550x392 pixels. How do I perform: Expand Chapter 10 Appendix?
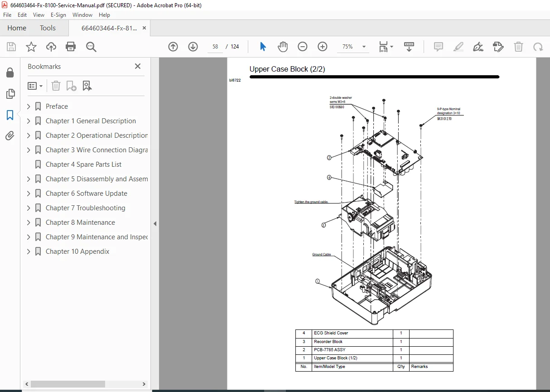click(29, 252)
